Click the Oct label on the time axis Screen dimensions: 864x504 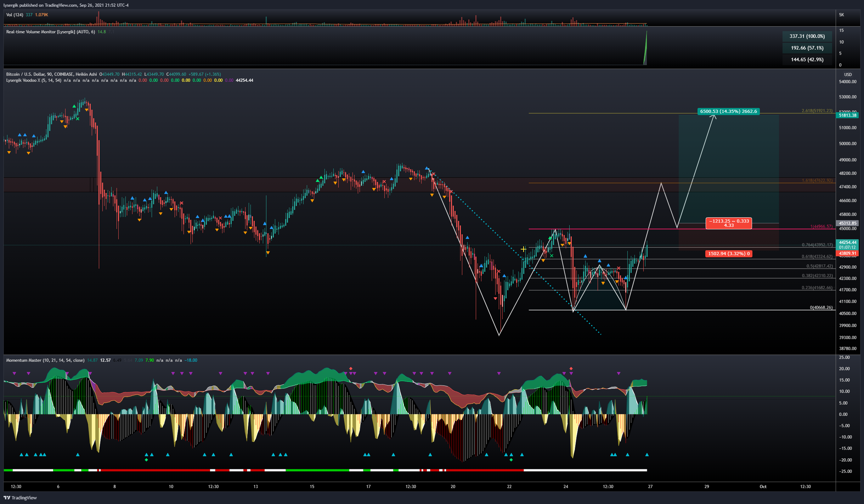tap(763, 487)
